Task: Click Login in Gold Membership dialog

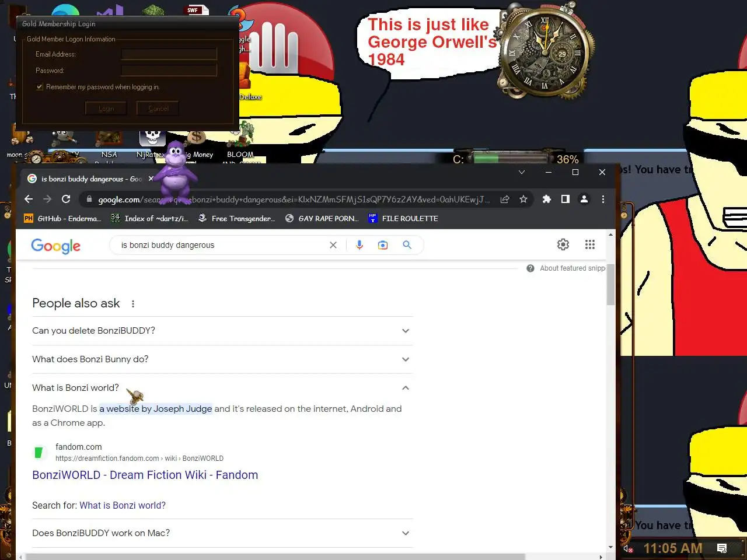Action: pyautogui.click(x=106, y=108)
